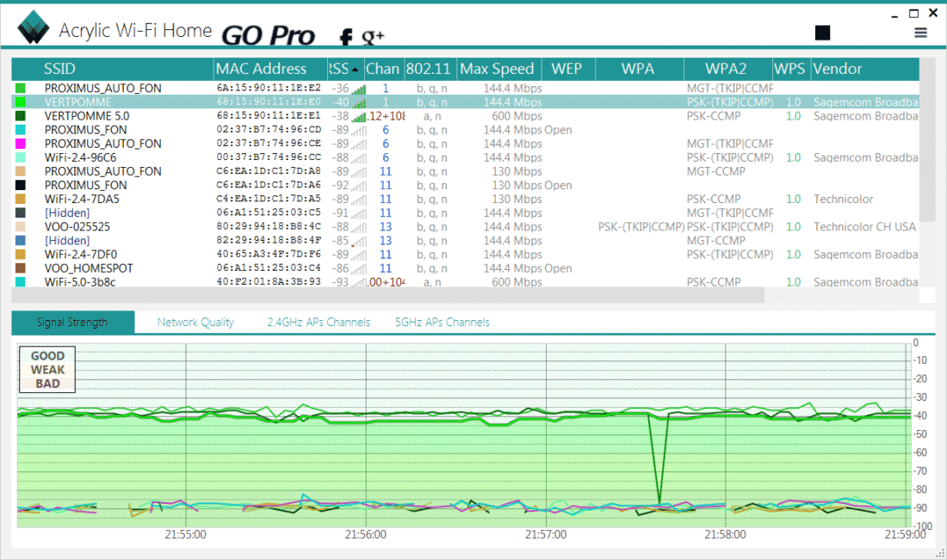Image resolution: width=947 pixels, height=560 pixels.
Task: Click the green color swatch for VERTPOMME
Action: (21, 102)
